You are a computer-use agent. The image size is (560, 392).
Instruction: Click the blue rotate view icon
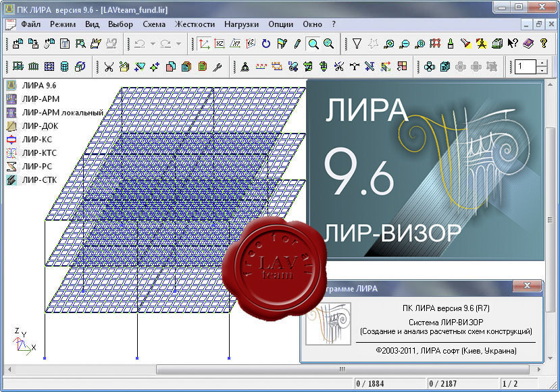(x=266, y=44)
